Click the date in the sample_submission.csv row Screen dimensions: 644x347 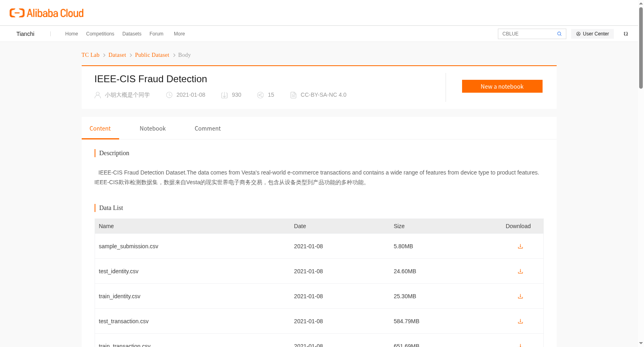pos(308,246)
